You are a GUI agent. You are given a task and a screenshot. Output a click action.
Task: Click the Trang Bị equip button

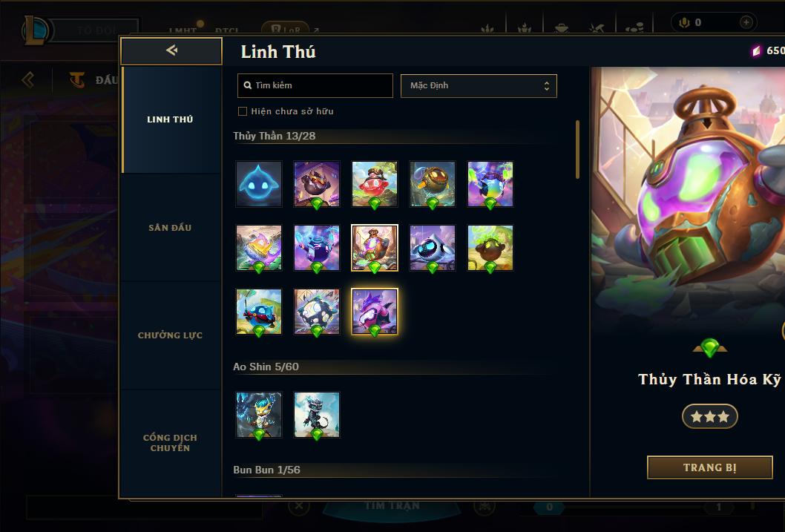tap(709, 467)
